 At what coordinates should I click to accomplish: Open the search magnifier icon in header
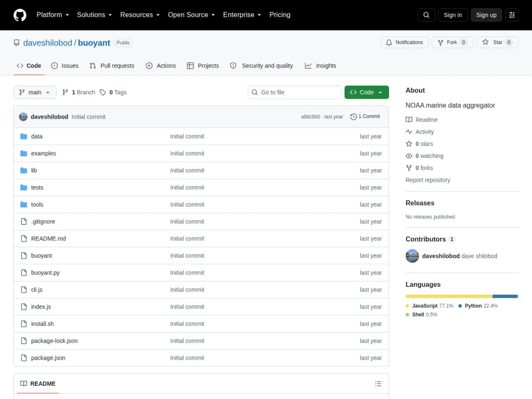pyautogui.click(x=426, y=15)
